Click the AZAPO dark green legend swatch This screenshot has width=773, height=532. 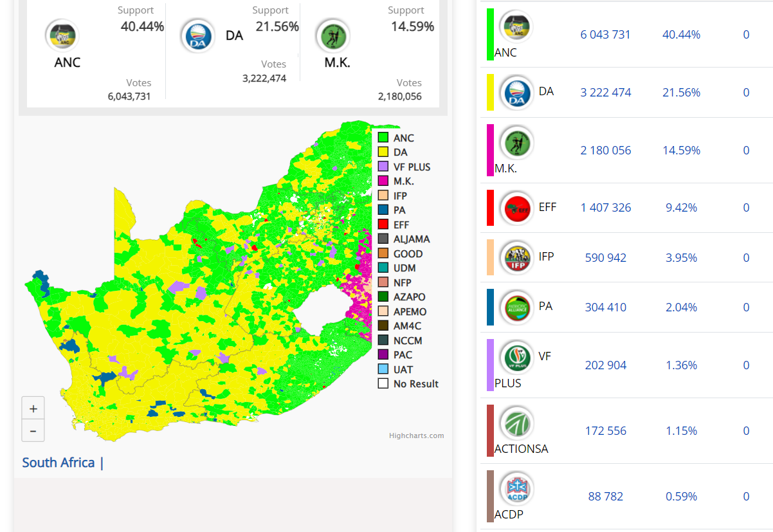tap(383, 297)
